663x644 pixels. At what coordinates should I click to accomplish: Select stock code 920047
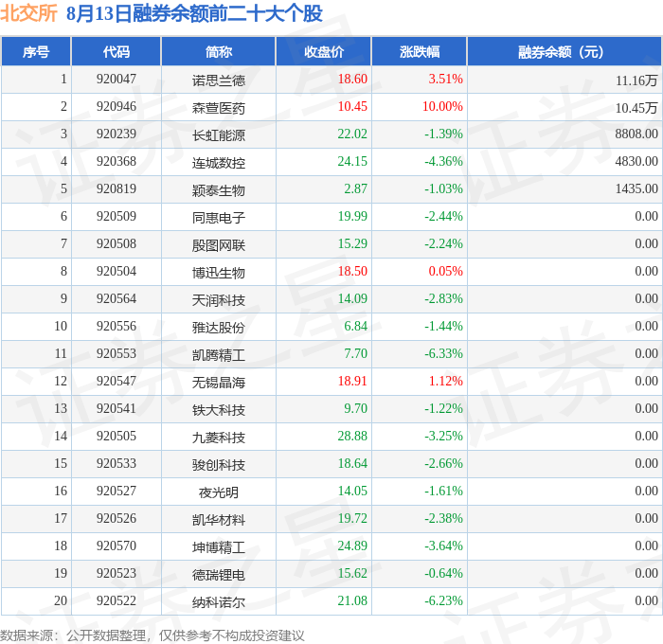116,79
